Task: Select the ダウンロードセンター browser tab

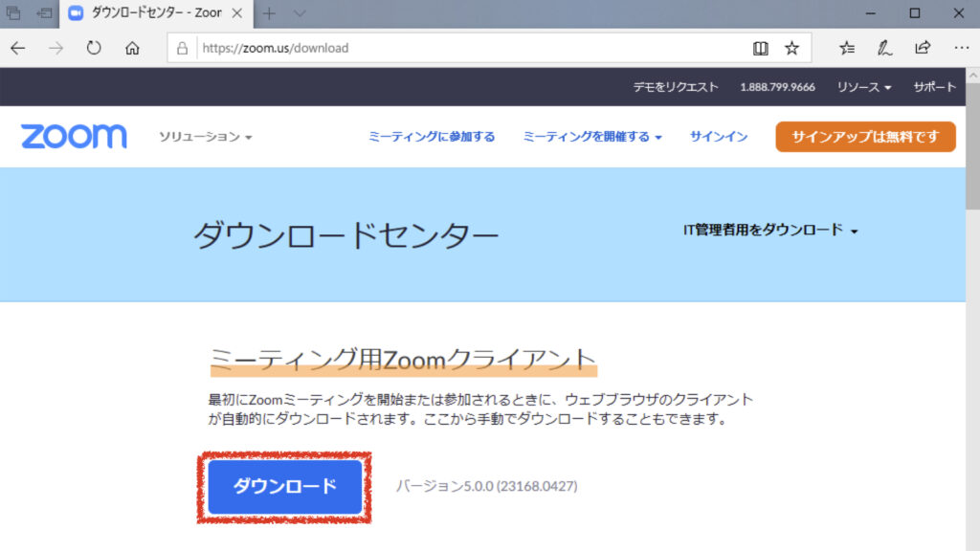Action: coord(153,13)
